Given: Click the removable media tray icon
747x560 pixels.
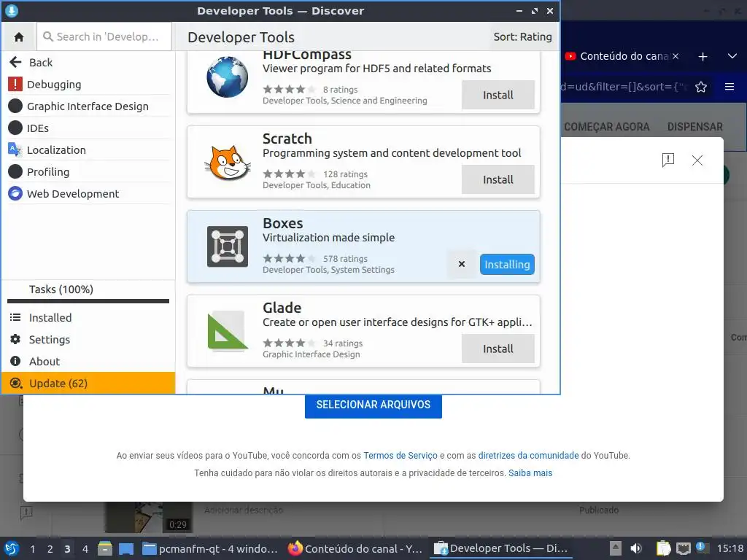Looking at the screenshot, I should click(616, 548).
